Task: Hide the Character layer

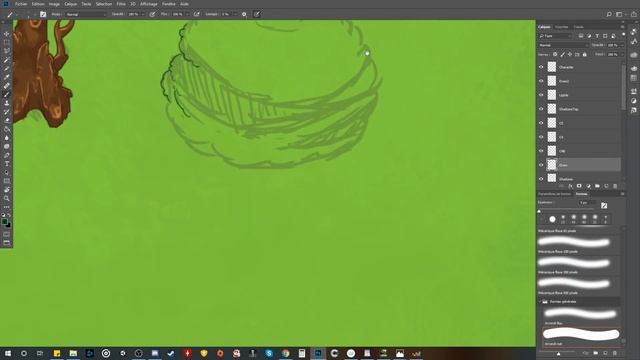Action: pos(541,67)
